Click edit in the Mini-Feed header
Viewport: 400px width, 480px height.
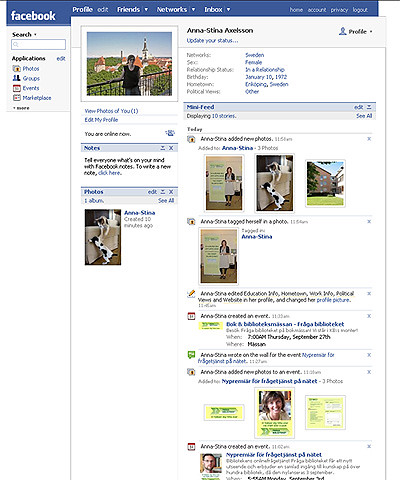pyautogui.click(x=358, y=107)
